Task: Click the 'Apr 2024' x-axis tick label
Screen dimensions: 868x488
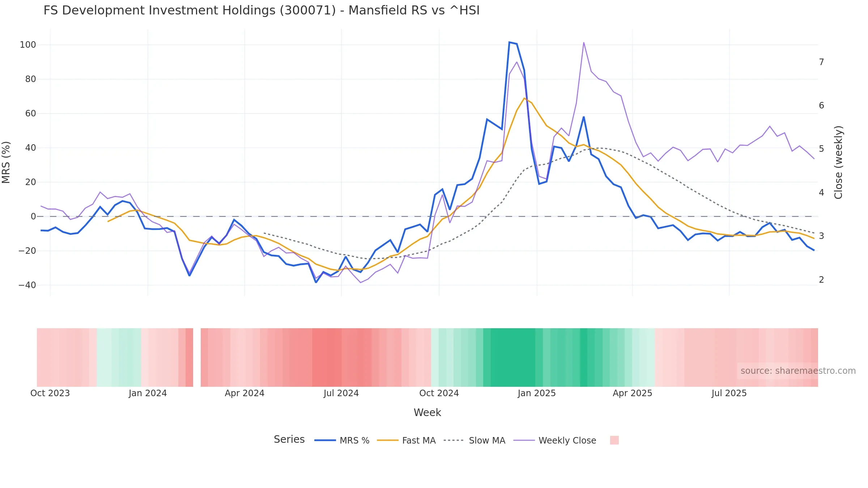Action: click(x=244, y=393)
